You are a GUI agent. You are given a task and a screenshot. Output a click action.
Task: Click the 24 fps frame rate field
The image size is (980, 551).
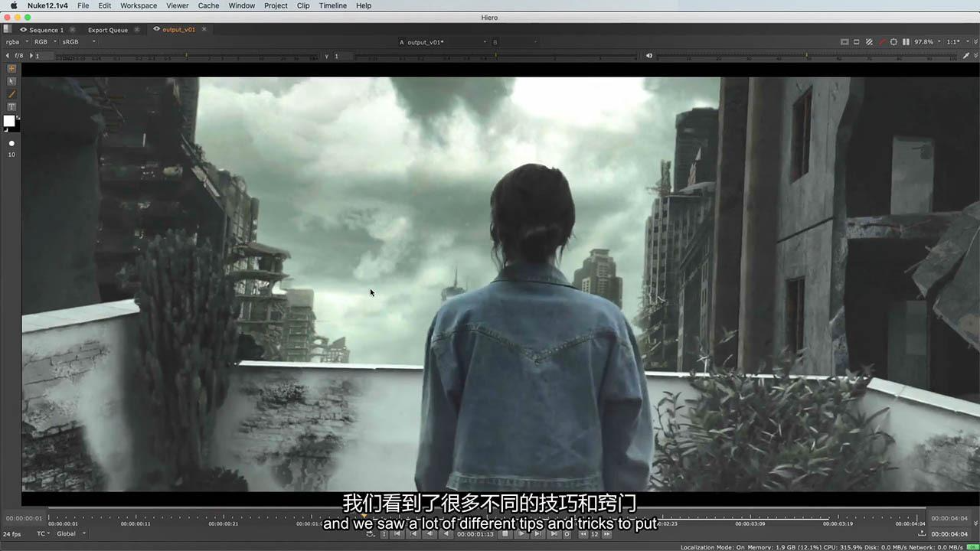tap(12, 533)
